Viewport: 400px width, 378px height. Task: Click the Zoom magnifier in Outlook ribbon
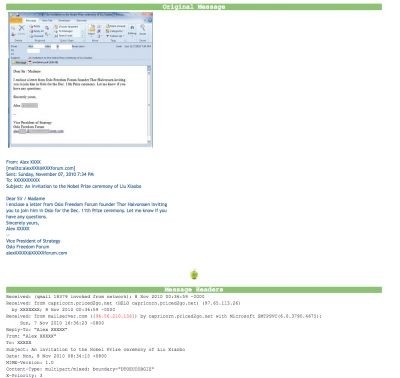coord(143,30)
